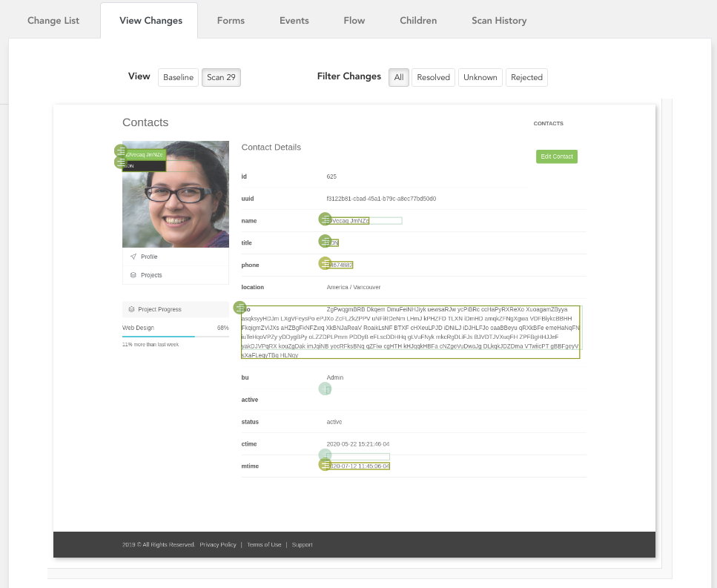Open the Terms of Use footer link
This screenshot has width=717, height=588.
click(x=264, y=544)
